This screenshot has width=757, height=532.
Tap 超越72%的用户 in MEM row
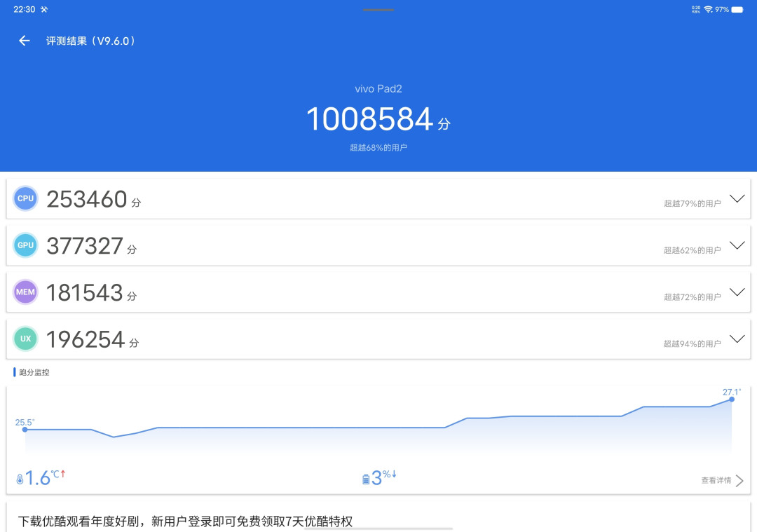pyautogui.click(x=693, y=297)
